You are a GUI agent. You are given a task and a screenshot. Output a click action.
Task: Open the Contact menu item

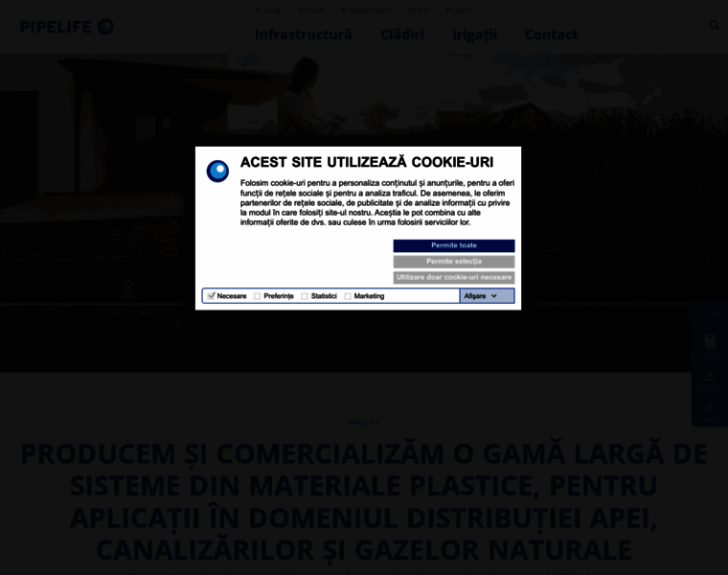pyautogui.click(x=551, y=34)
